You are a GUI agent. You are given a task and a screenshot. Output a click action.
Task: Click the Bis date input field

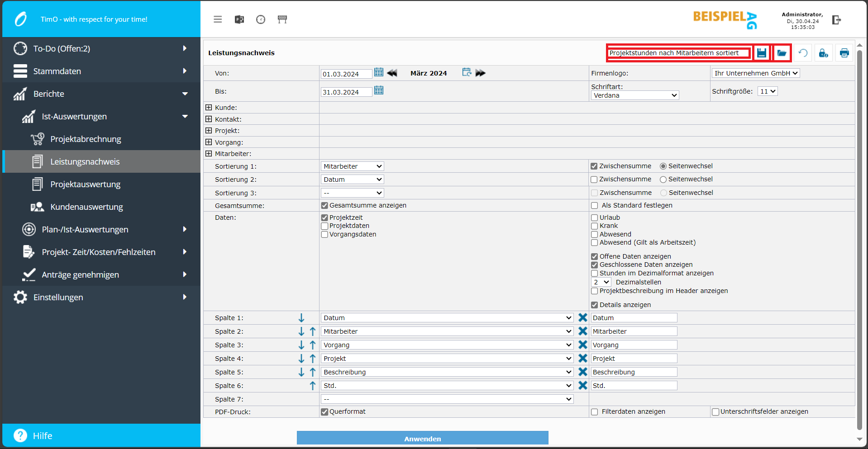346,92
